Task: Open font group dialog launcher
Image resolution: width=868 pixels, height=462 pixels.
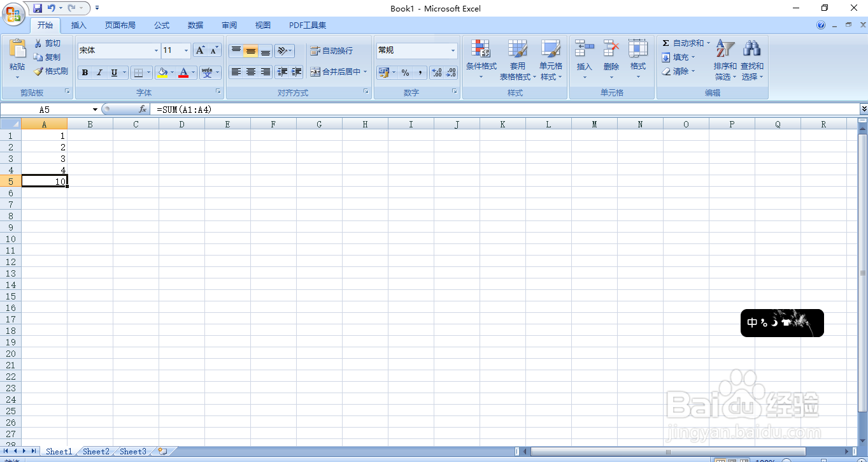Action: click(x=218, y=92)
